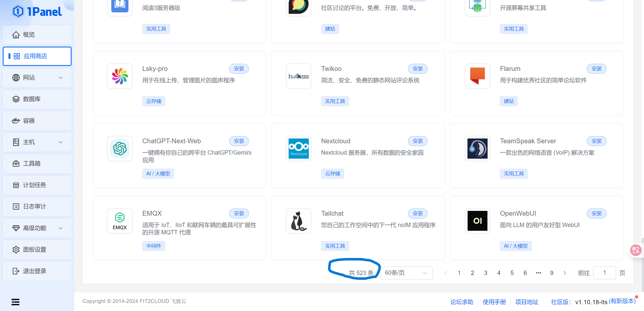Open the 概览 overview menu item
The width and height of the screenshot is (644, 311).
point(37,35)
